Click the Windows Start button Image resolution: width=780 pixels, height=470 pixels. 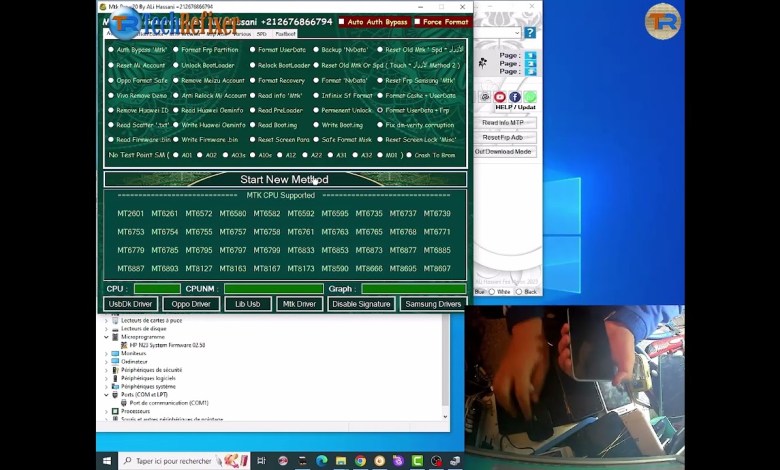pyautogui.click(x=108, y=461)
